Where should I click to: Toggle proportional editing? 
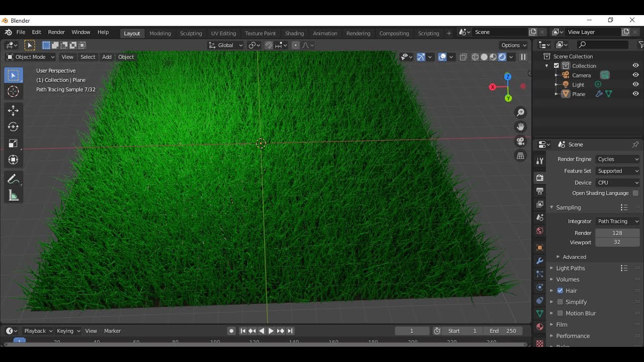point(295,45)
